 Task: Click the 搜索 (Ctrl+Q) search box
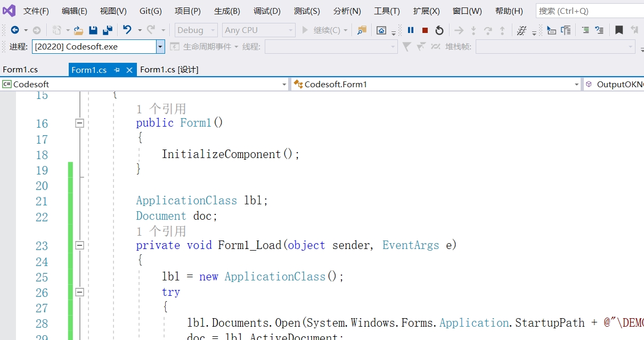[590, 11]
